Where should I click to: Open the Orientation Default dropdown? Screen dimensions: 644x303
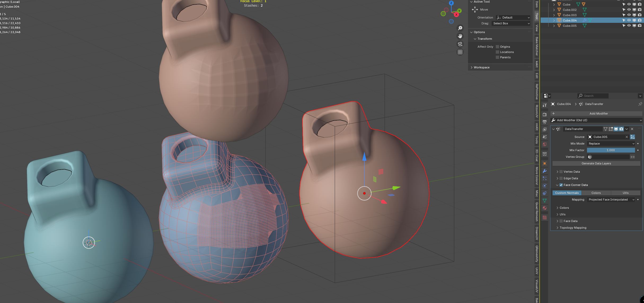(513, 18)
